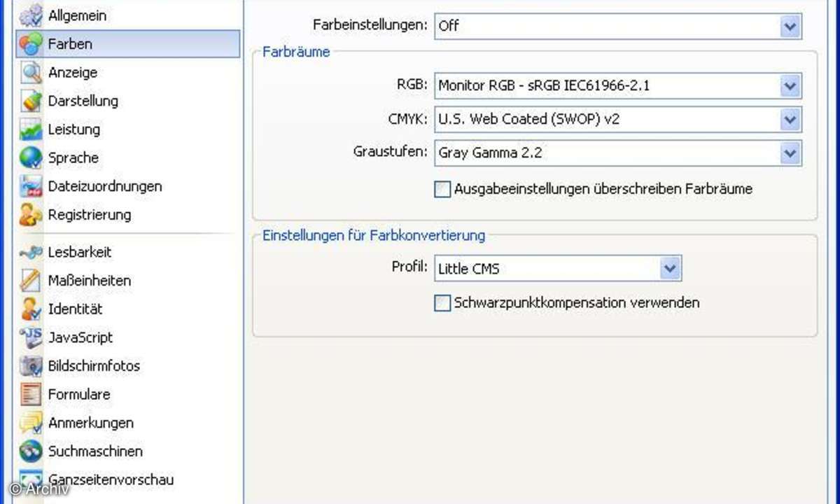Click the Bildschirmfotos camera icon
This screenshot has height=504, width=840.
point(31,366)
